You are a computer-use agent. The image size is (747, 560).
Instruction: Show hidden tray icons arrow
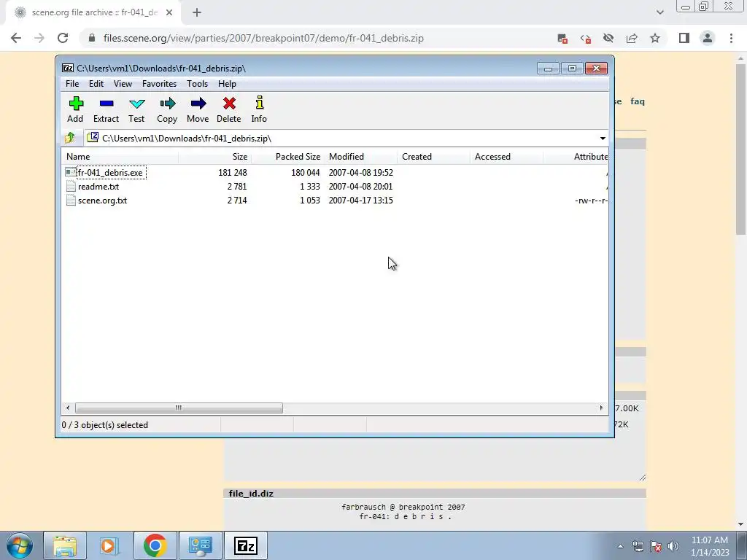point(620,546)
